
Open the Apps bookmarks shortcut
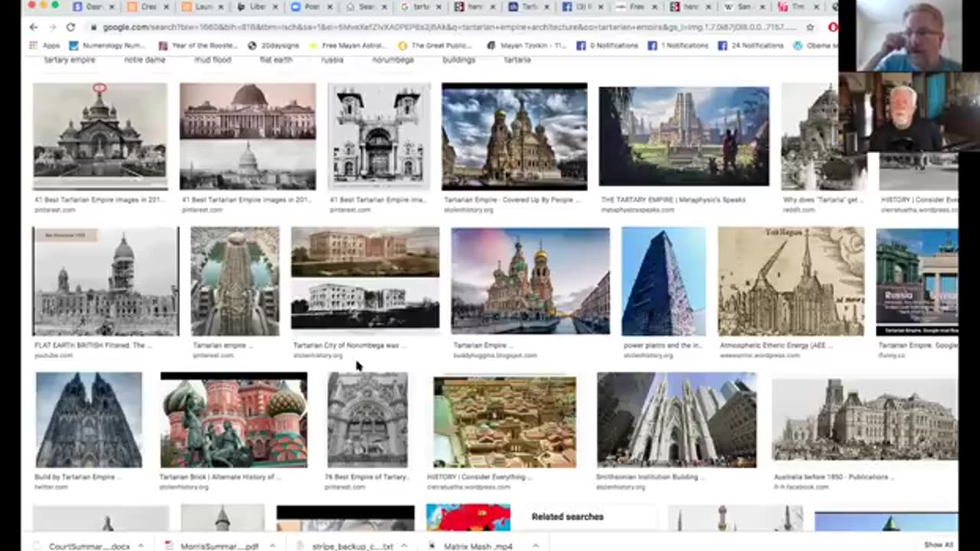tap(44, 45)
